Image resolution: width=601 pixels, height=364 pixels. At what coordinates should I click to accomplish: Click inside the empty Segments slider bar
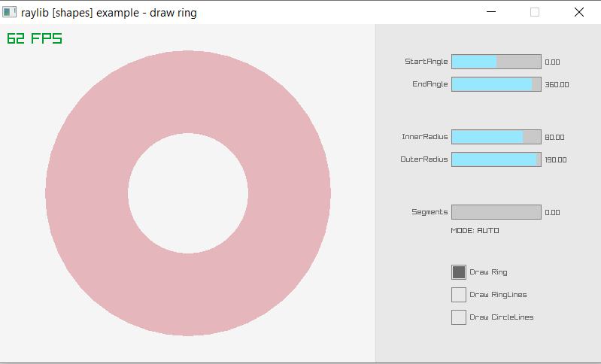click(x=496, y=212)
